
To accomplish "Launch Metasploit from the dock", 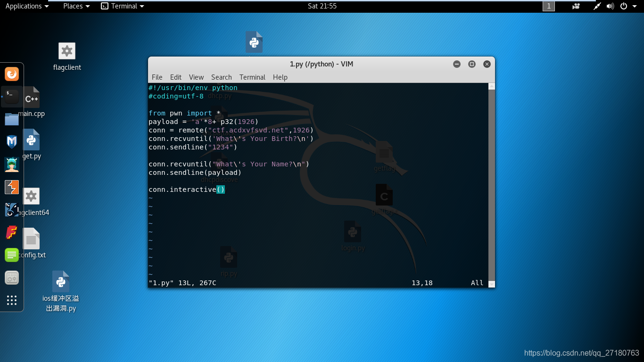I will point(12,141).
